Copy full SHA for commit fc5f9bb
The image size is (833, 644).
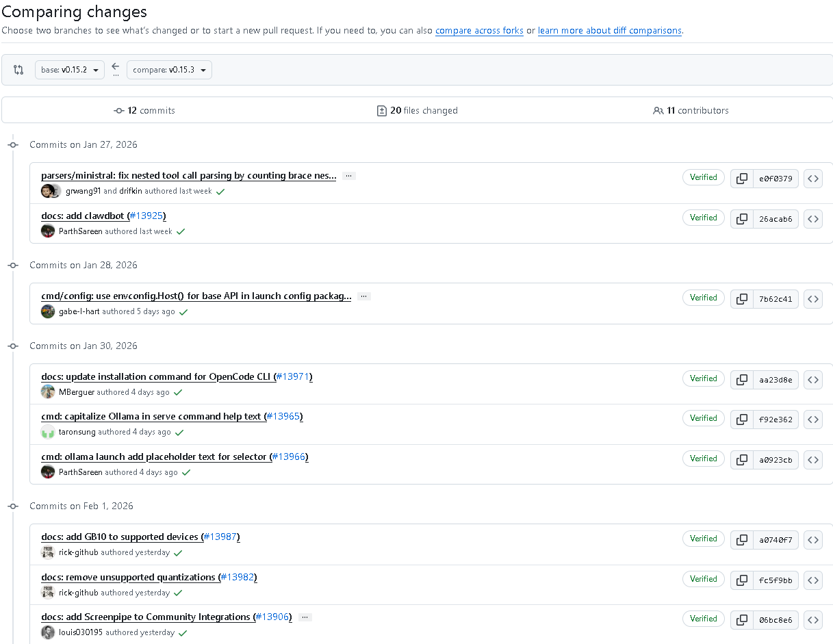[742, 580]
